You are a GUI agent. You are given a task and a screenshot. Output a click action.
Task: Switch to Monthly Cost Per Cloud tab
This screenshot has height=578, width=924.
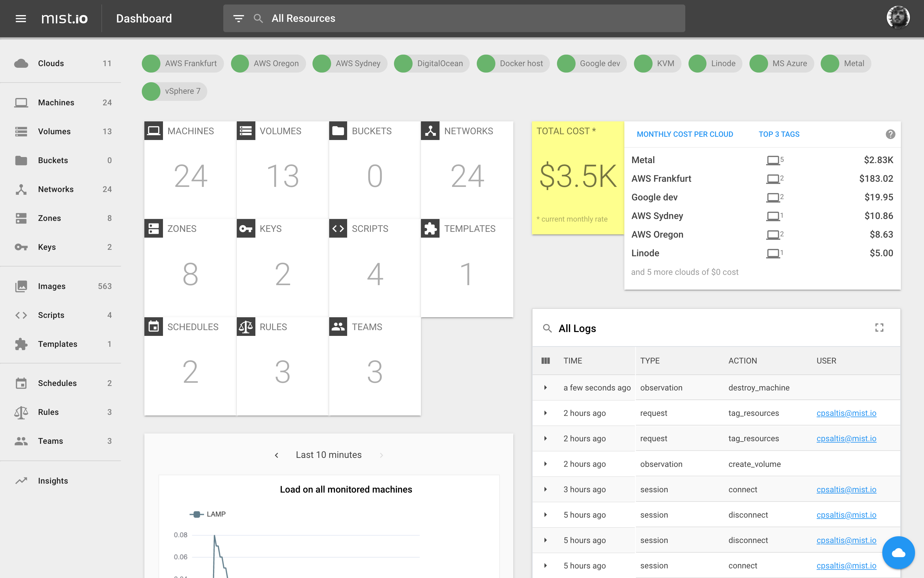tap(685, 134)
